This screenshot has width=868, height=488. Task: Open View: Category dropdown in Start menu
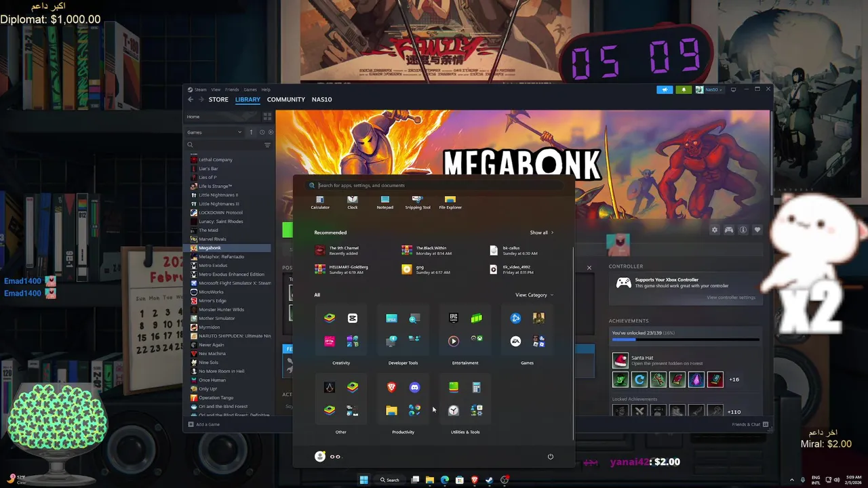click(x=534, y=295)
